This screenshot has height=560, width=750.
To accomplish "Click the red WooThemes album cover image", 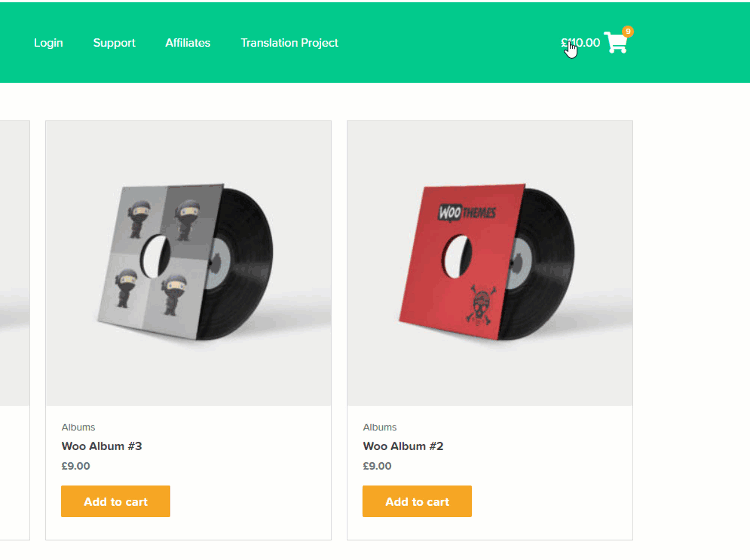I will pyautogui.click(x=490, y=264).
